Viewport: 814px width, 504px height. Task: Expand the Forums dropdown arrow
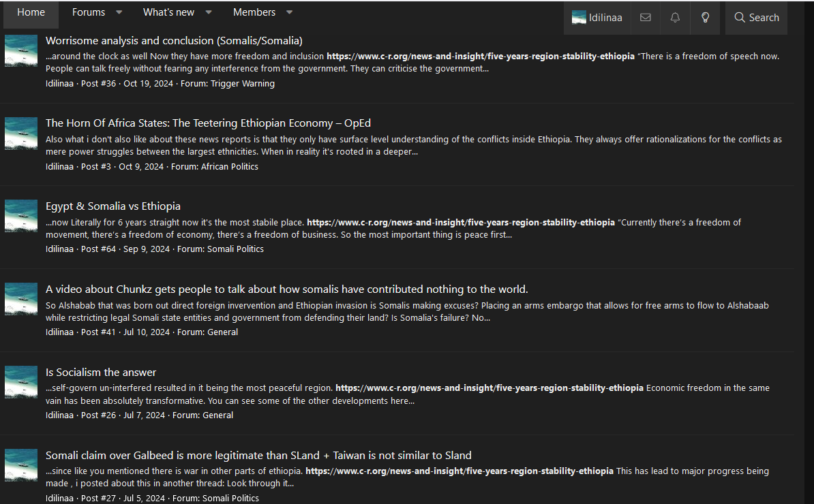[119, 12]
